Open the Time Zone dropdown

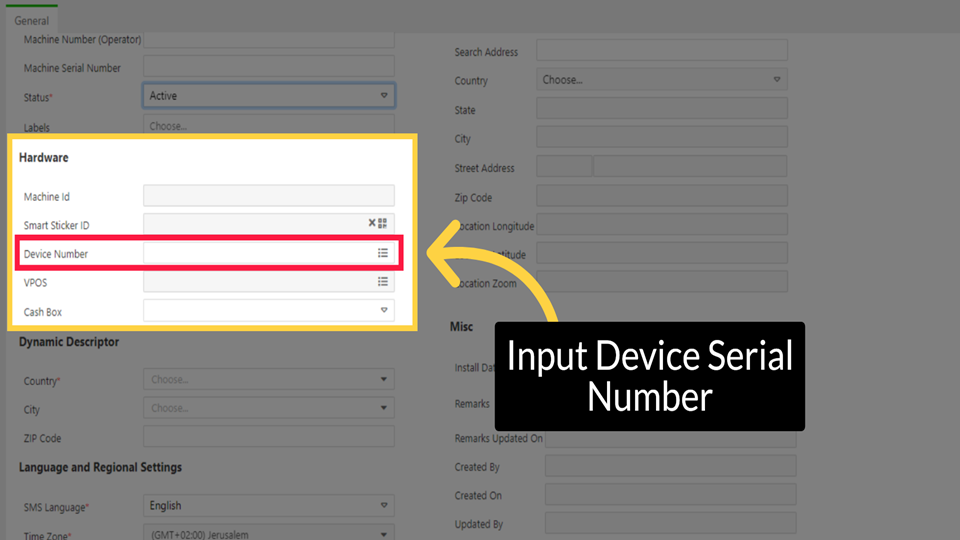(x=268, y=533)
